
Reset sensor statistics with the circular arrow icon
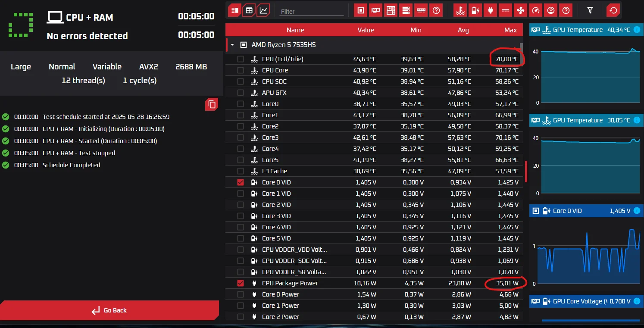(x=613, y=10)
